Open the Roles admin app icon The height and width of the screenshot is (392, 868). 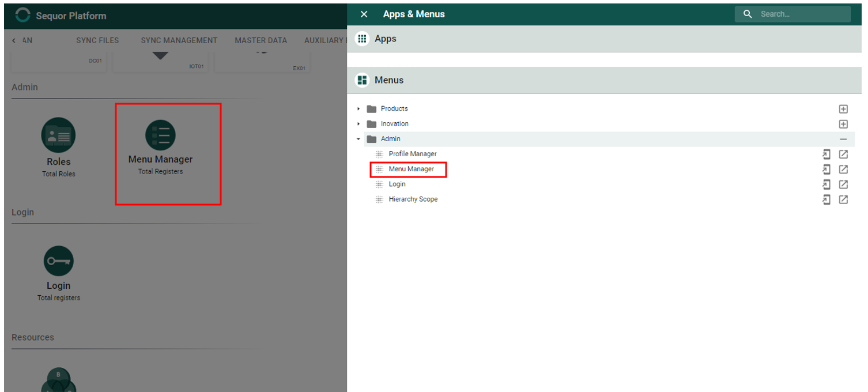tap(58, 135)
